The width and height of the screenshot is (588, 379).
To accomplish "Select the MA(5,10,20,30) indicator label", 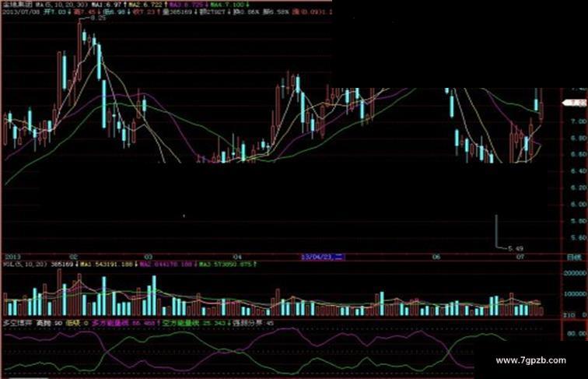I will 62,5.
